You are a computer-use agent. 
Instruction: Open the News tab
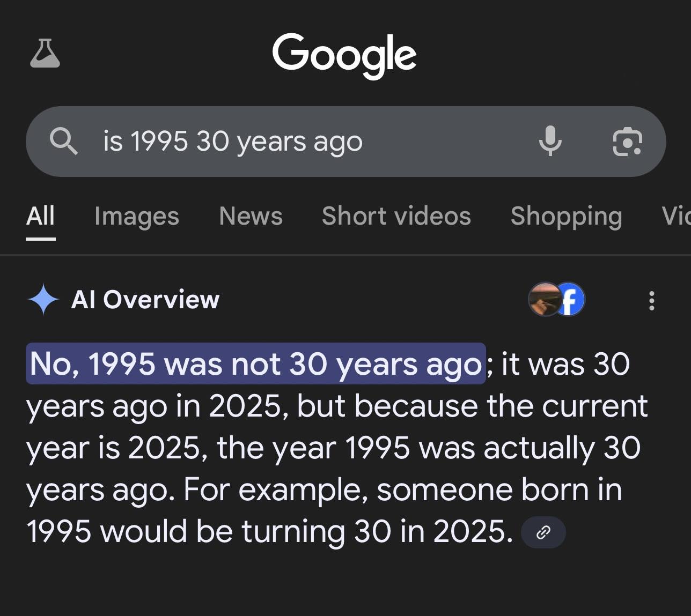251,216
